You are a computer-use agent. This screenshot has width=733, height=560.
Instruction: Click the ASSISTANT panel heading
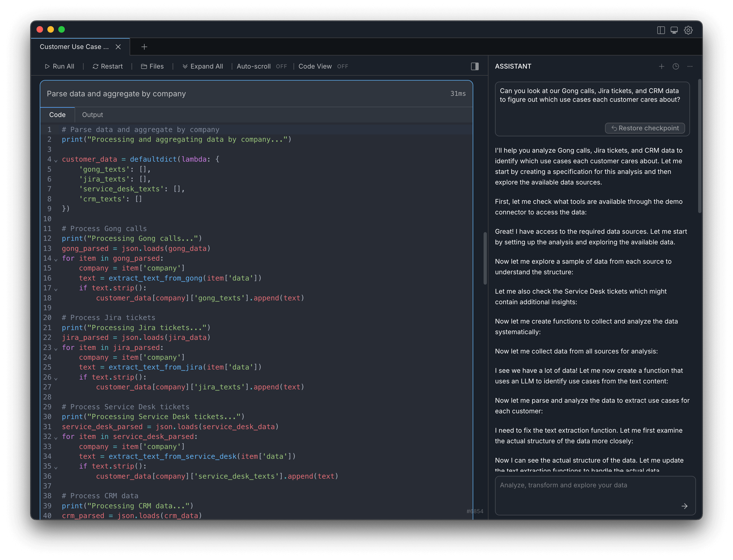point(513,66)
